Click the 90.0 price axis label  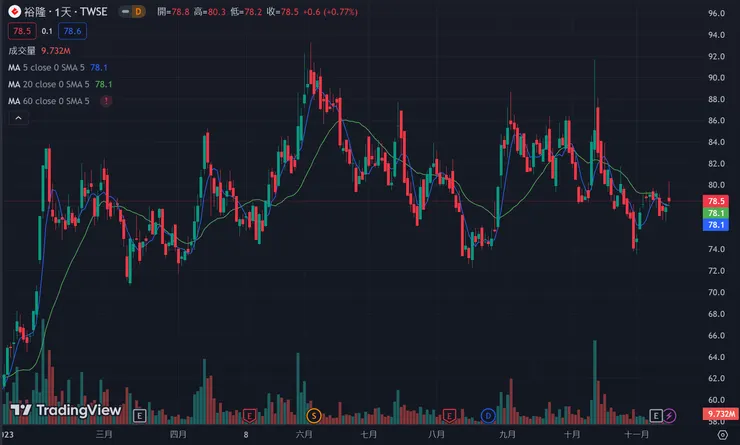coord(716,78)
